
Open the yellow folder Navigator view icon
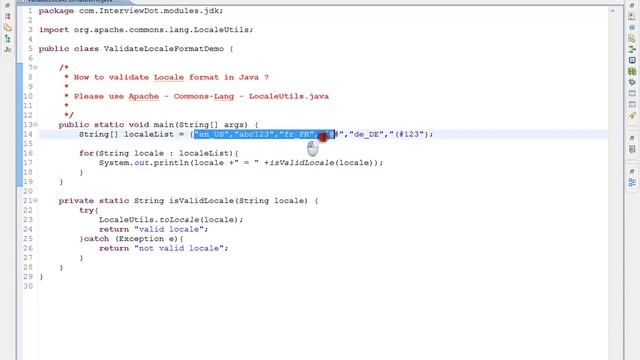point(7,27)
